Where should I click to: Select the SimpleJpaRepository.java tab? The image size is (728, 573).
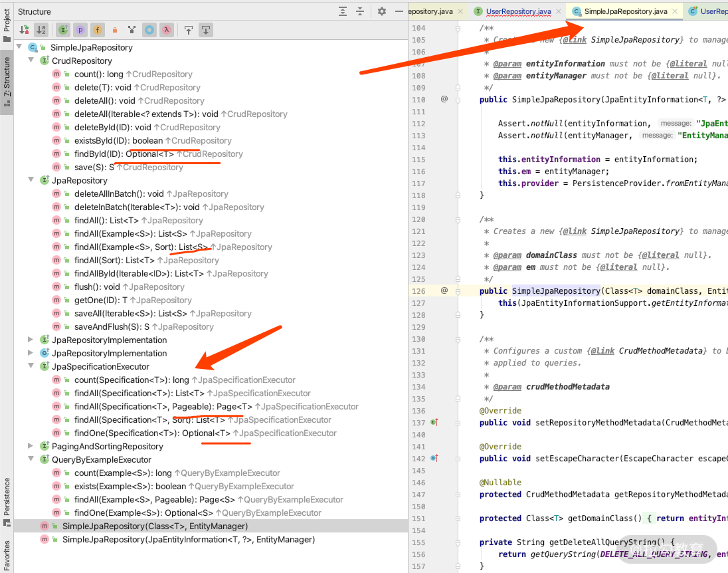pos(626,11)
